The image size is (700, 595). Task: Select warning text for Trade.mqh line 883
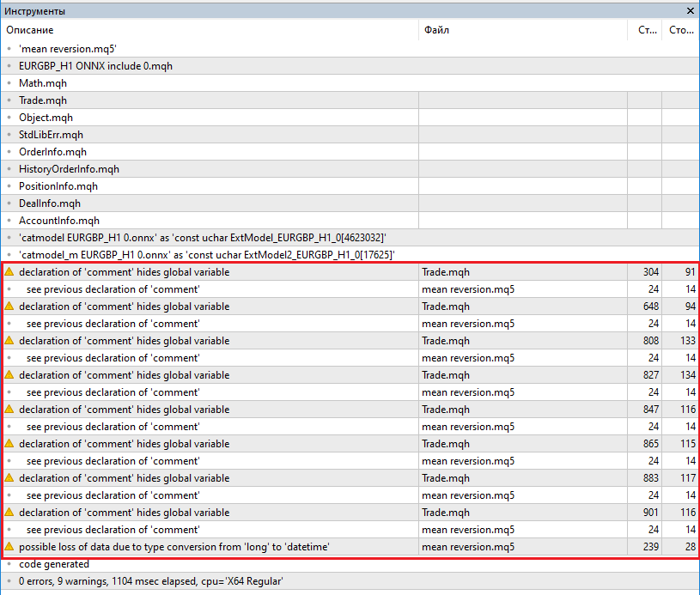[124, 478]
